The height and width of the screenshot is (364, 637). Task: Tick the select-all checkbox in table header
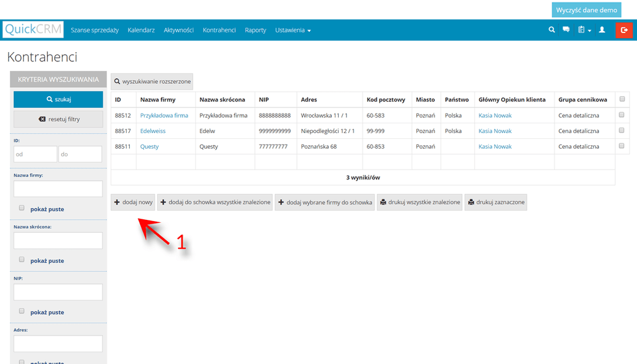coord(622,99)
